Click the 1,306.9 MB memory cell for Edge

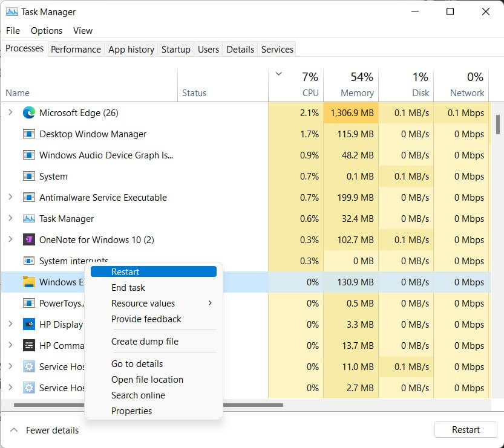point(351,112)
